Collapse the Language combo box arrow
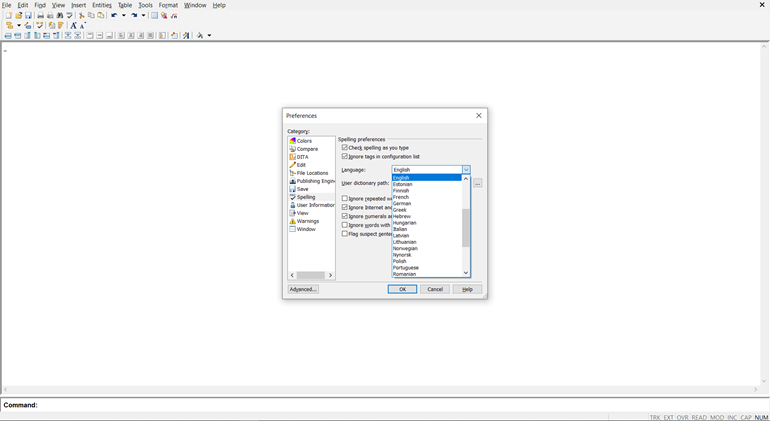Viewport: 770px width, 421px height. pos(466,169)
